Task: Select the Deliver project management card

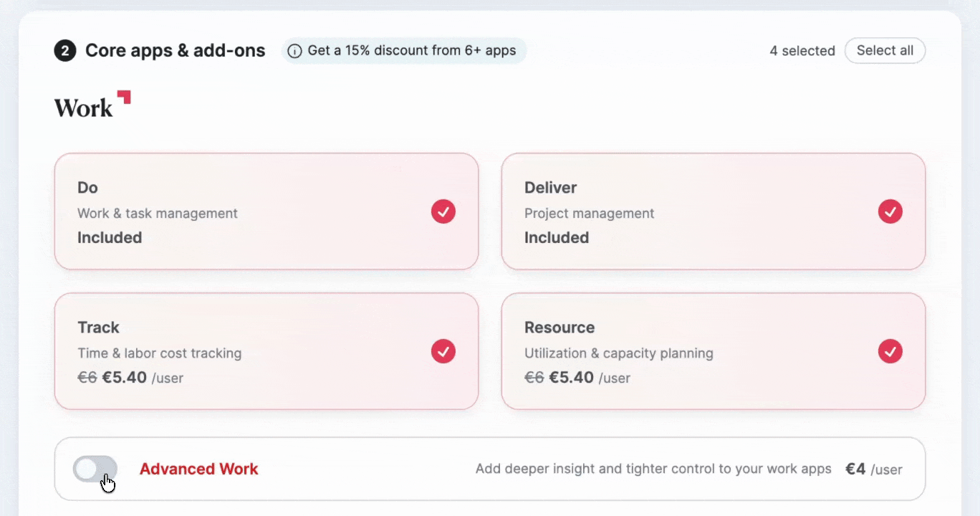Action: (x=714, y=211)
